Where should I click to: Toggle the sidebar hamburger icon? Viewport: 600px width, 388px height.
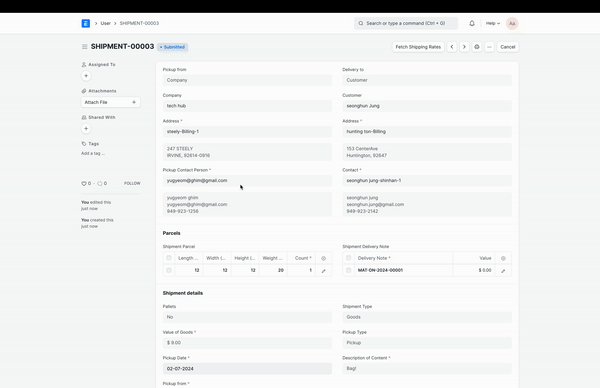click(85, 47)
